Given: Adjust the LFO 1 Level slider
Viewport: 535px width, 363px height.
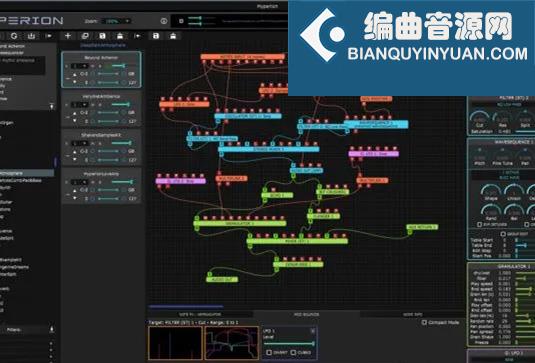Looking at the screenshot, I should (x=289, y=344).
